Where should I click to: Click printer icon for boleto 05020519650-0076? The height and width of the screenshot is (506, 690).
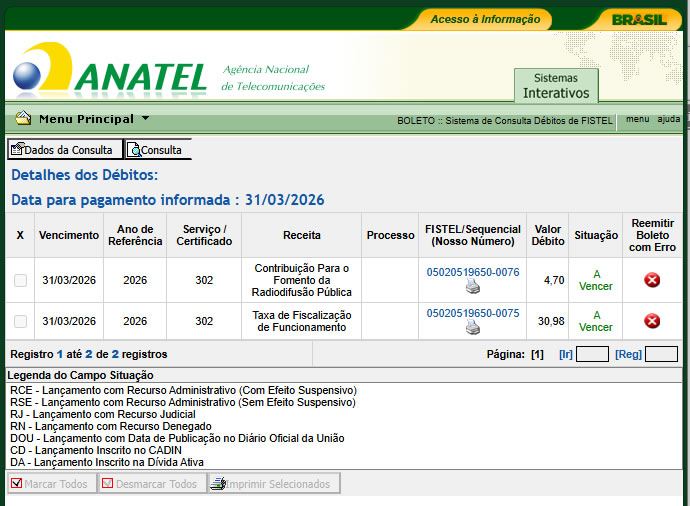(473, 287)
